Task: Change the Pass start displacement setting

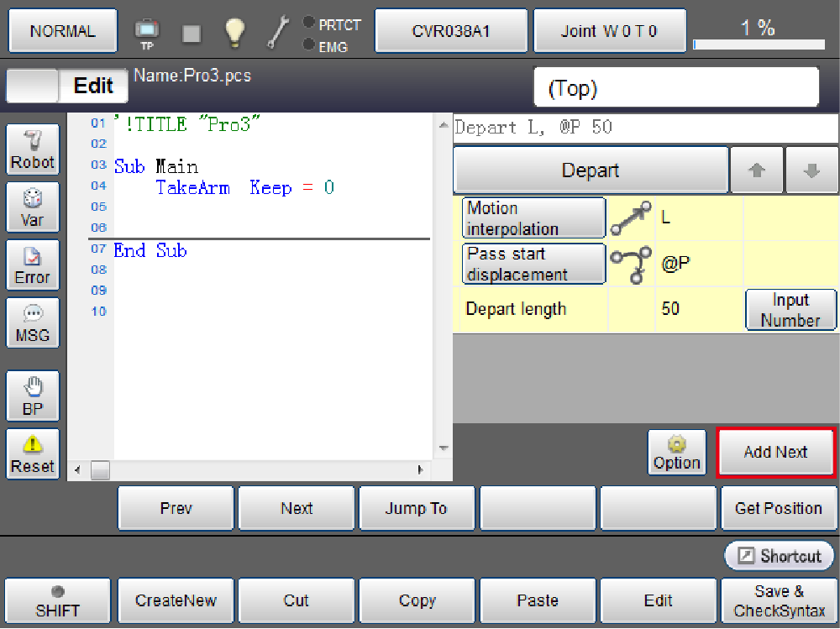Action: point(534,264)
